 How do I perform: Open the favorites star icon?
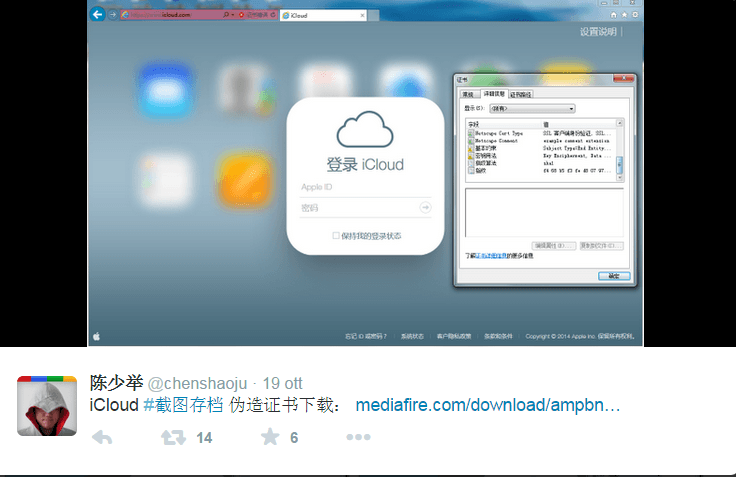point(624,15)
